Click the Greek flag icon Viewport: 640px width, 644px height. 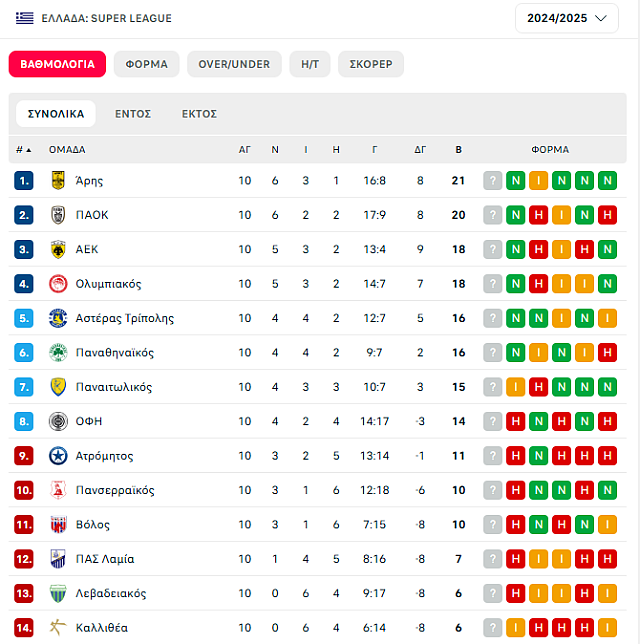click(25, 18)
